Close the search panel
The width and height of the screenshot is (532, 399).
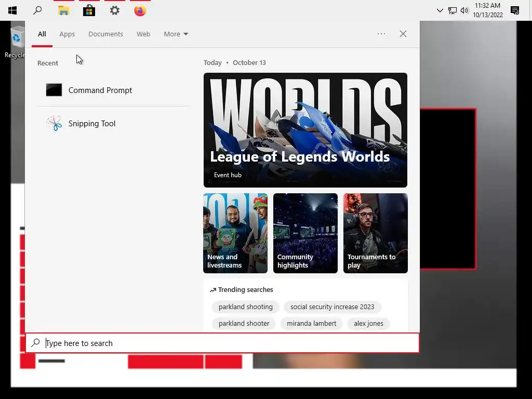(403, 34)
